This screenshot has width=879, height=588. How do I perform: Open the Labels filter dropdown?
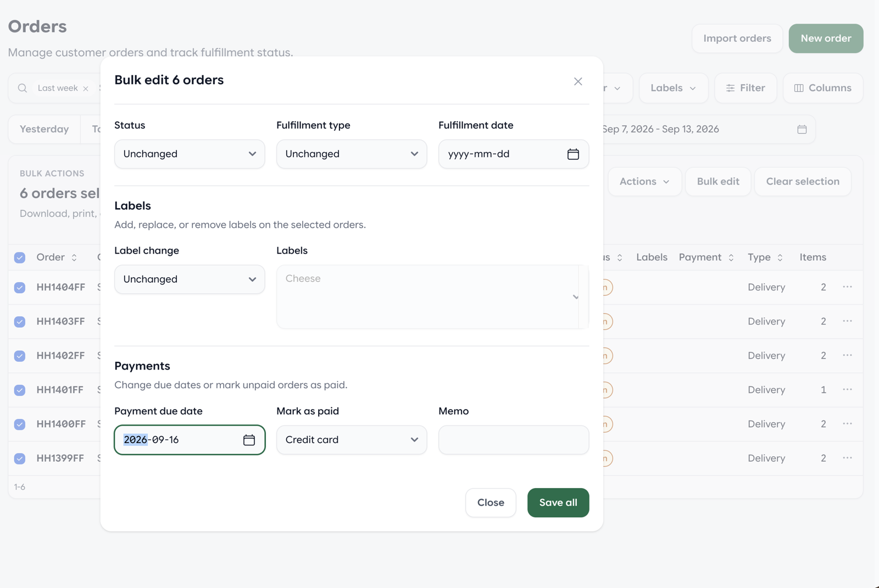coord(673,88)
